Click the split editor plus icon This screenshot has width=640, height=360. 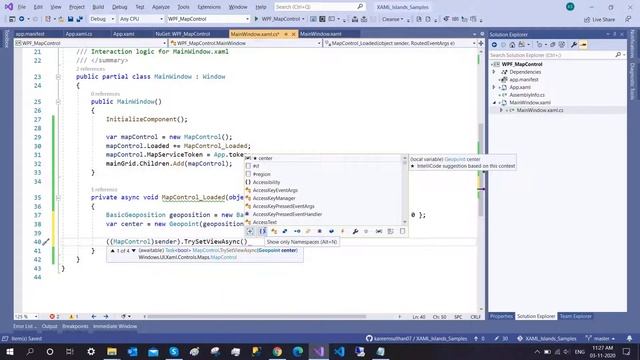click(481, 43)
